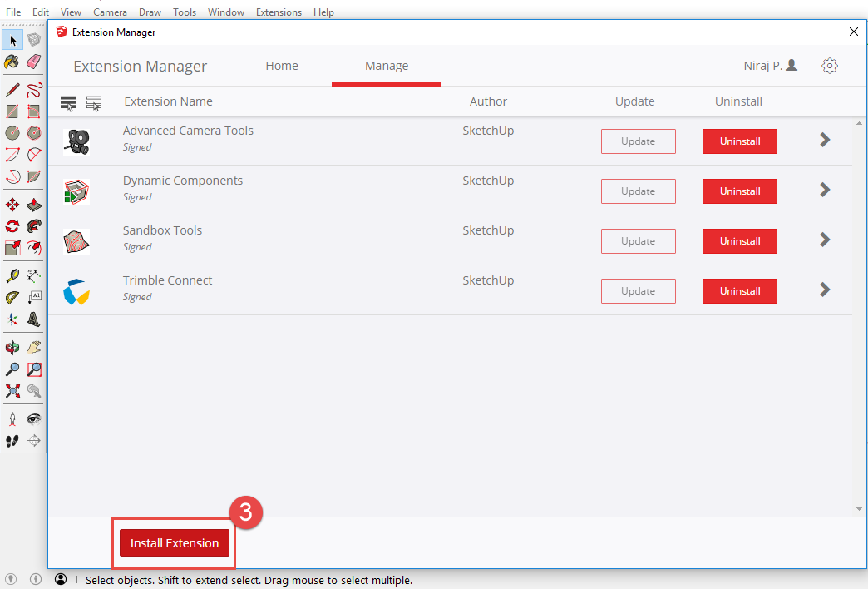
Task: Click the profile status bar icon
Action: [x=61, y=579]
